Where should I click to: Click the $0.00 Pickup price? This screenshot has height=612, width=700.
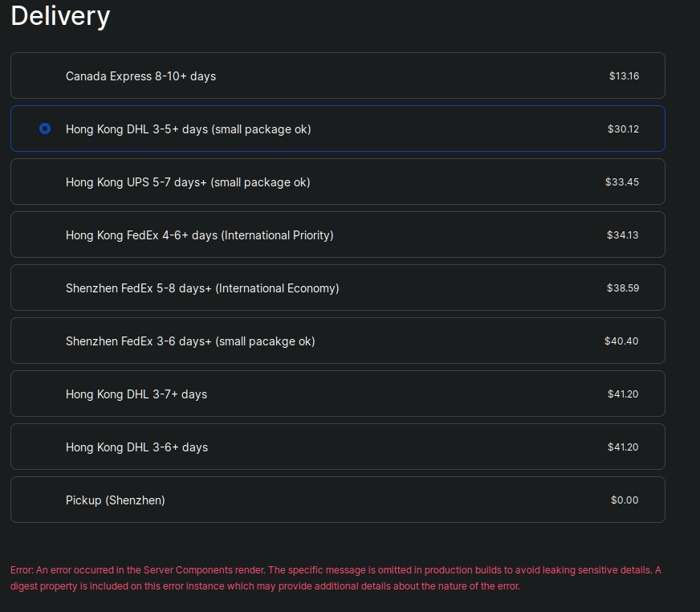[624, 500]
